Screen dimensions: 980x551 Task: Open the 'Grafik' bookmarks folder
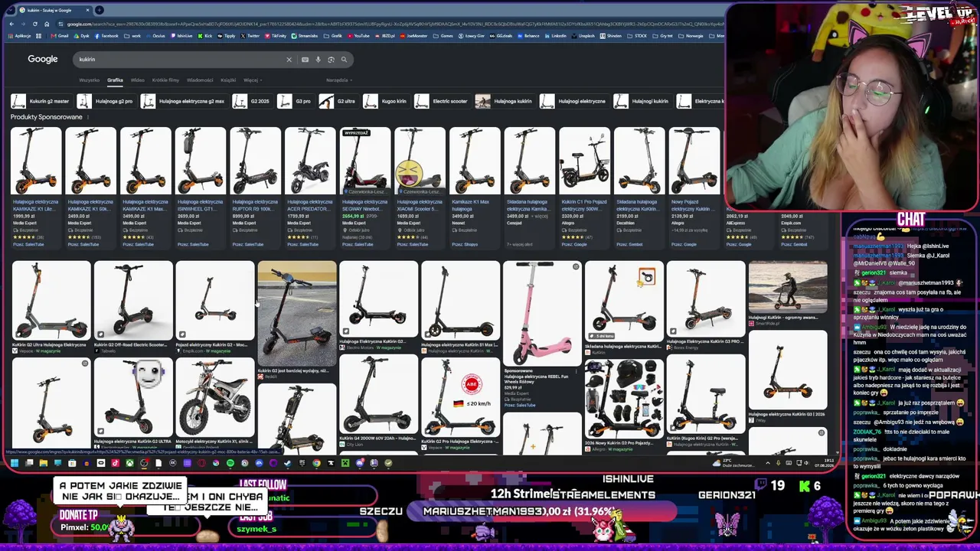332,35
